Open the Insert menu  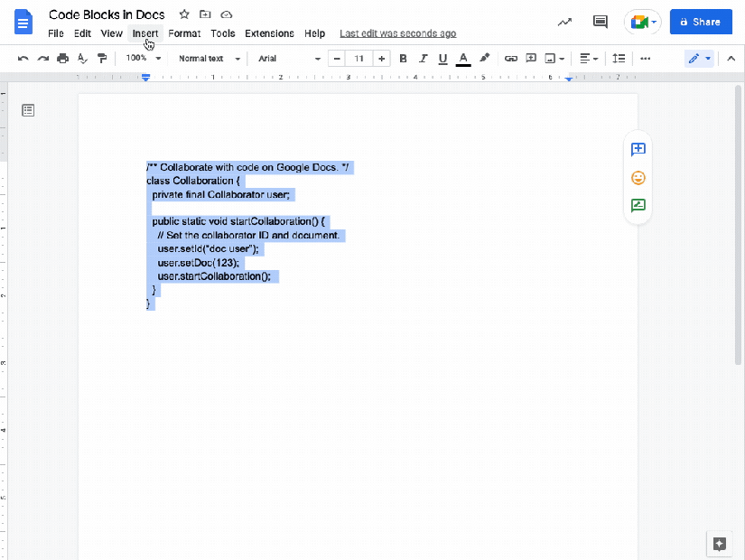point(145,33)
